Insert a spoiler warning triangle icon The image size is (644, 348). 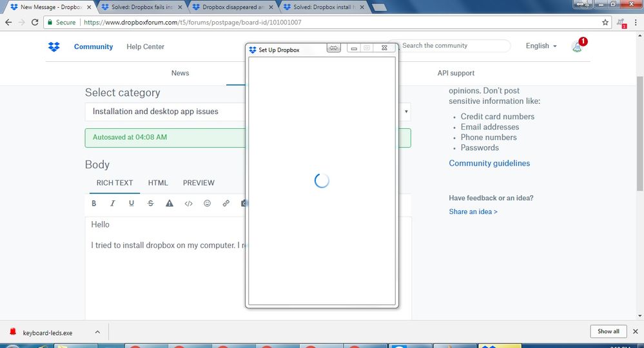tap(170, 204)
